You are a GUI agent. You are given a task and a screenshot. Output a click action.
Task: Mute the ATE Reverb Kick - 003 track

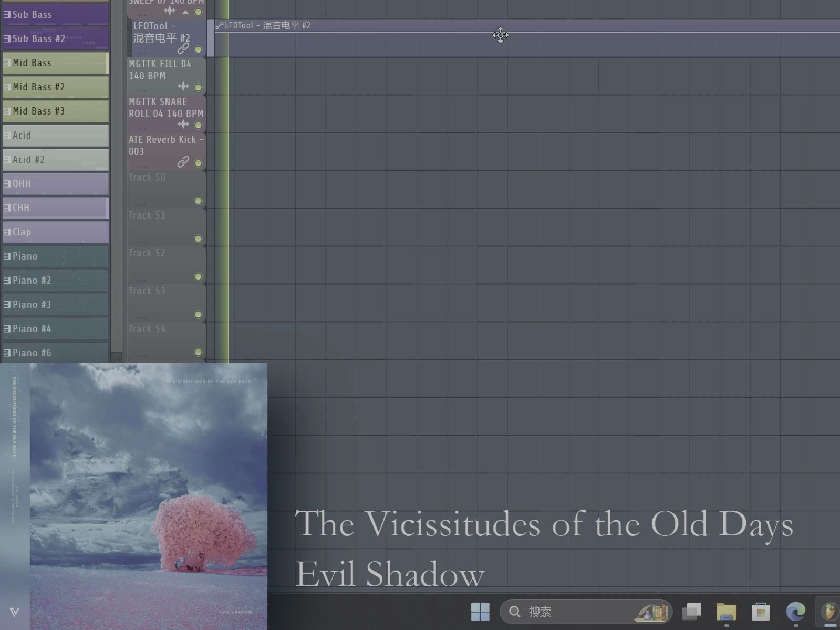198,163
